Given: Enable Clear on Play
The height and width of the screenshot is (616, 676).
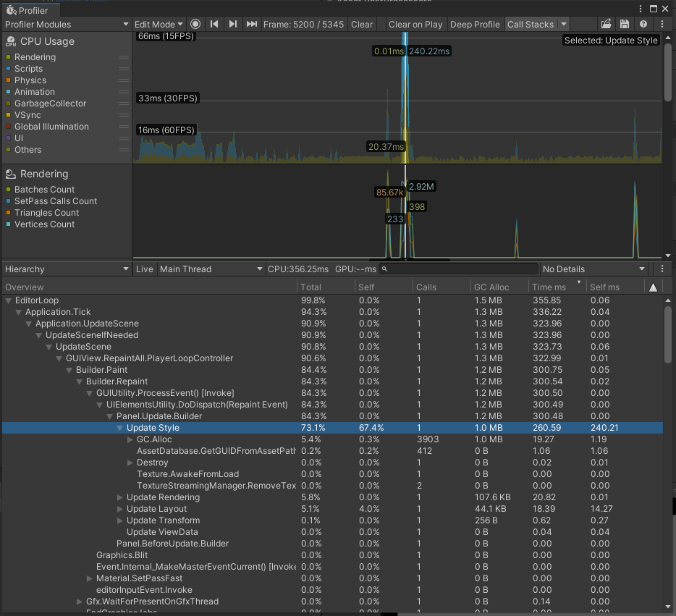Looking at the screenshot, I should pyautogui.click(x=415, y=24).
